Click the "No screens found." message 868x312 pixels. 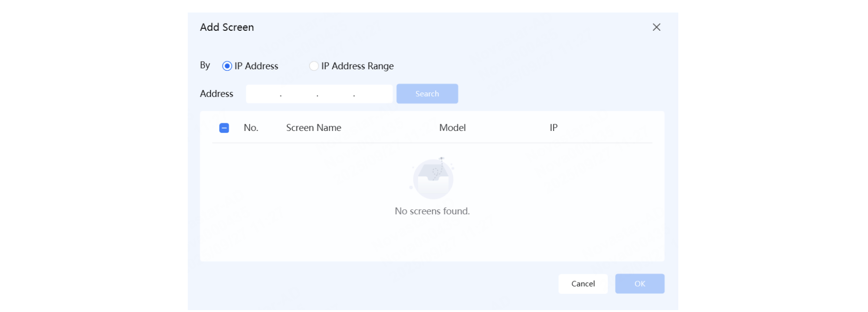[432, 211]
